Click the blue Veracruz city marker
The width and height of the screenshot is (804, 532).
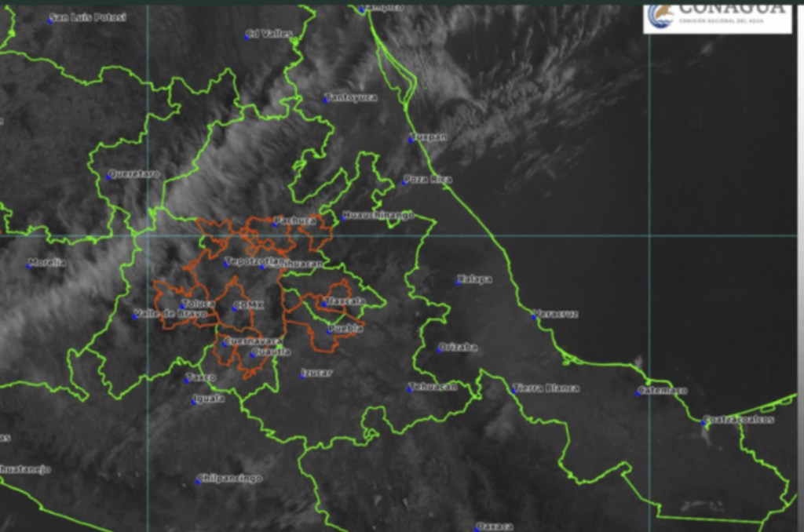(x=535, y=315)
